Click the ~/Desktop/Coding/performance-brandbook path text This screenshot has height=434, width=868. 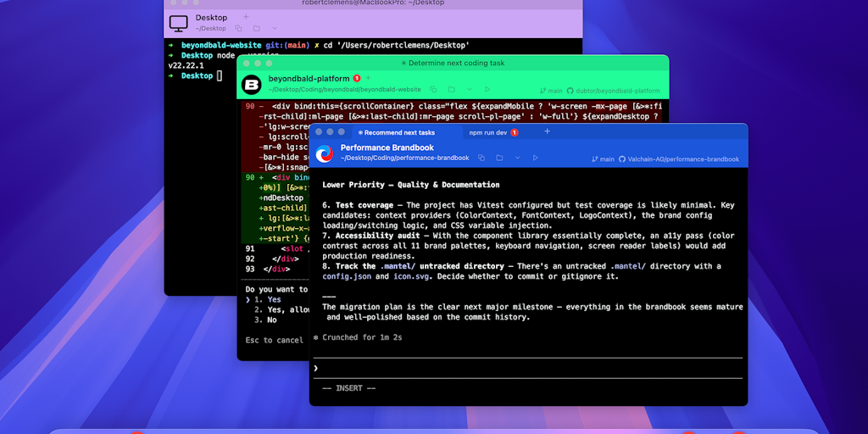click(405, 158)
